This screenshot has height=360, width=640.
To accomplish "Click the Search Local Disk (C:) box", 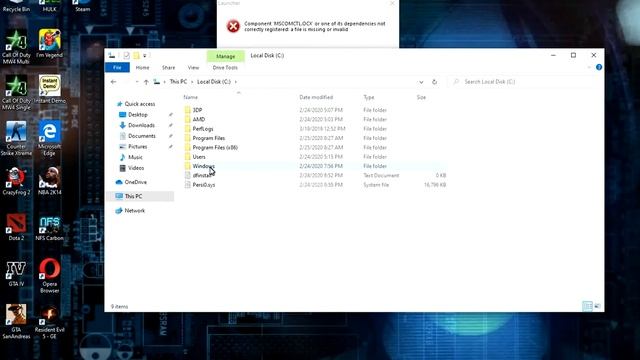I will (x=523, y=82).
